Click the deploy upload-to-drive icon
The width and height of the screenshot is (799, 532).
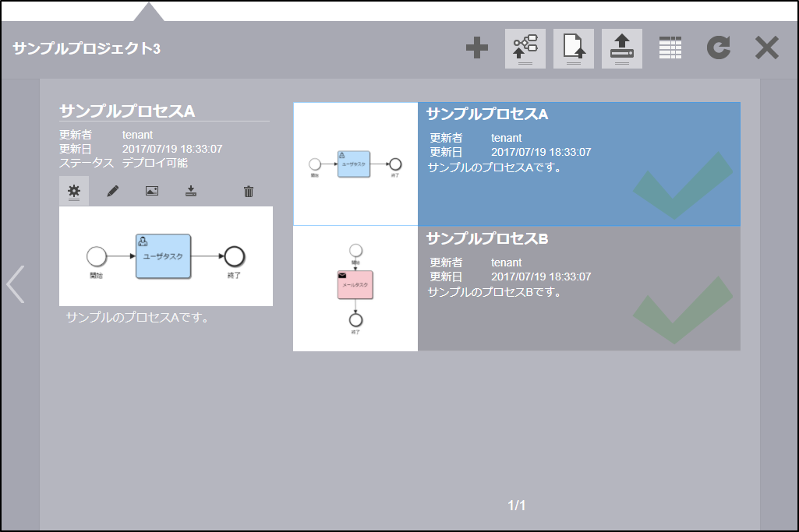point(622,48)
